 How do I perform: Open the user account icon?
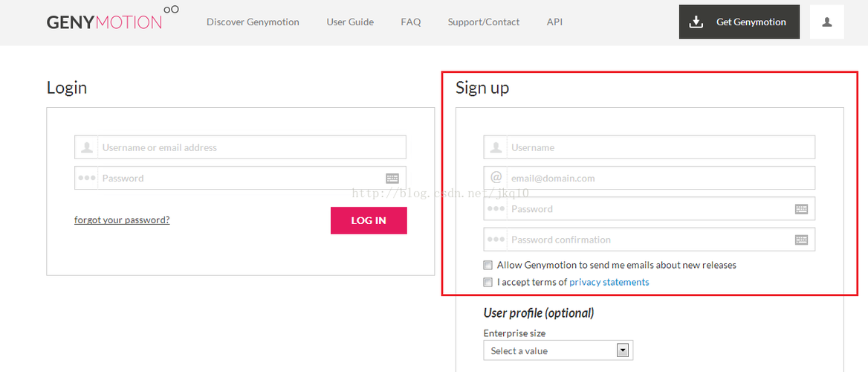[x=826, y=22]
